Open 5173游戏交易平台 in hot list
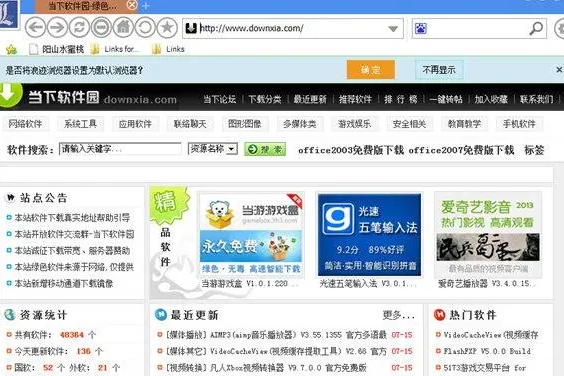The width and height of the screenshot is (564, 376). pyautogui.click(x=485, y=368)
